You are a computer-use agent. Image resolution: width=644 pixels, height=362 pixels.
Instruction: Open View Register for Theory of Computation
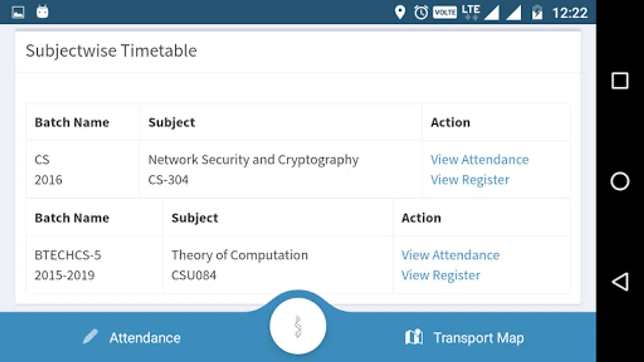click(440, 275)
